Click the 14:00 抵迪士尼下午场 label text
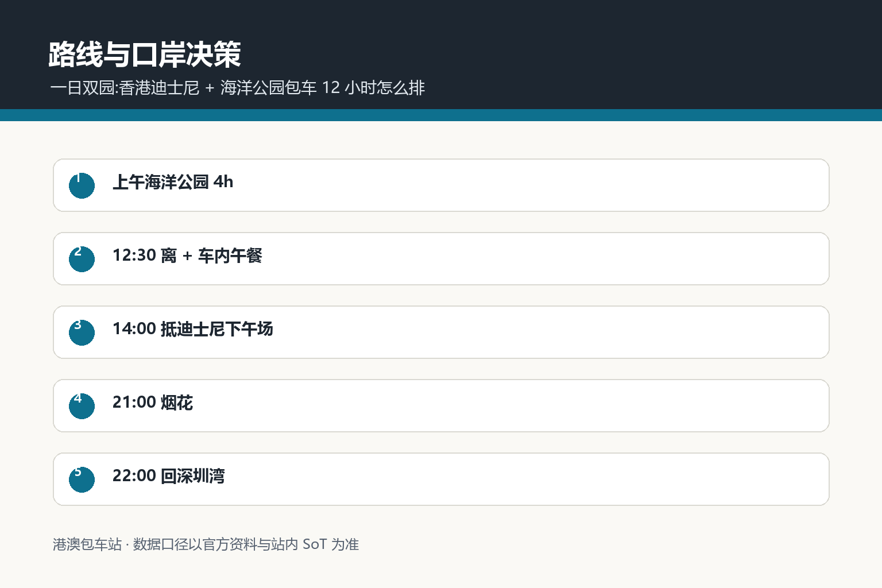 [193, 329]
